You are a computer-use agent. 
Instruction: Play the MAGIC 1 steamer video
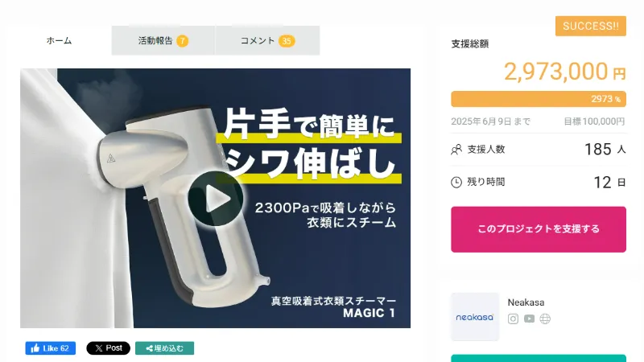(216, 199)
